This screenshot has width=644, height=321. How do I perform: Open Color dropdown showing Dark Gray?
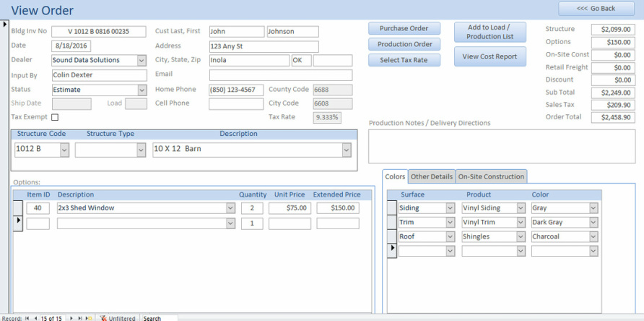coord(593,222)
